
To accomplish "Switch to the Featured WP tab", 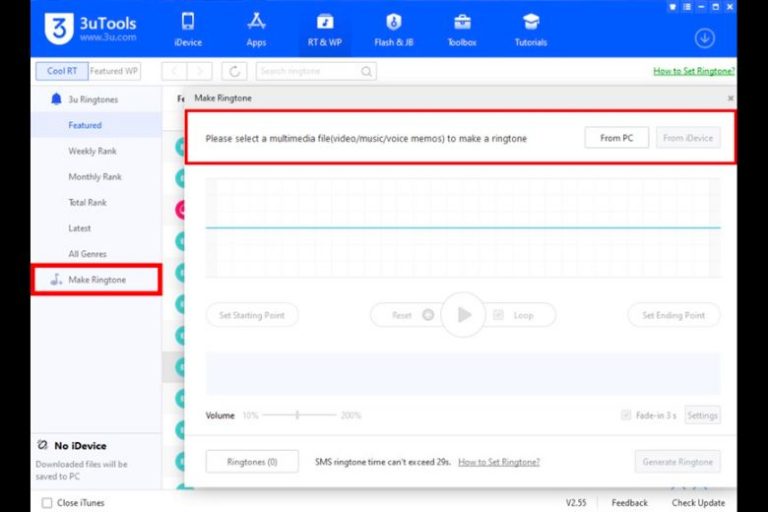I will [114, 71].
